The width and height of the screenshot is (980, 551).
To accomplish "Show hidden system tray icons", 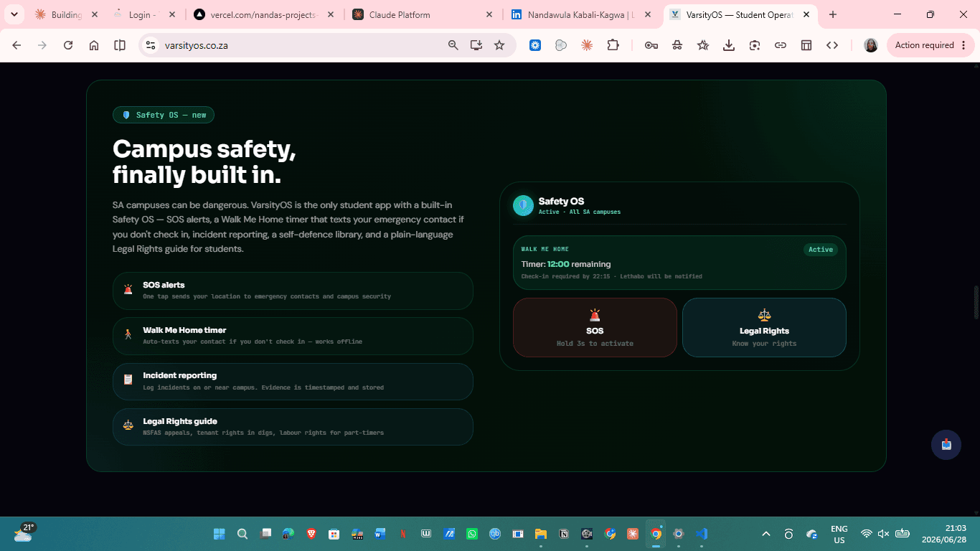I will pos(766,534).
